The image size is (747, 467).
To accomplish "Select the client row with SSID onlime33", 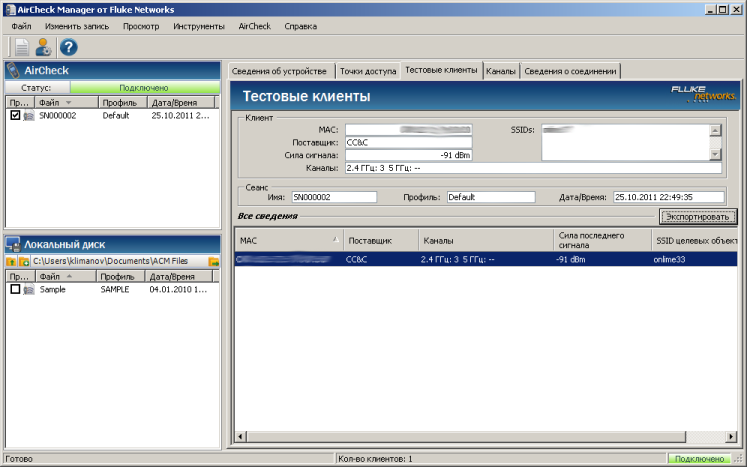I will click(486, 259).
